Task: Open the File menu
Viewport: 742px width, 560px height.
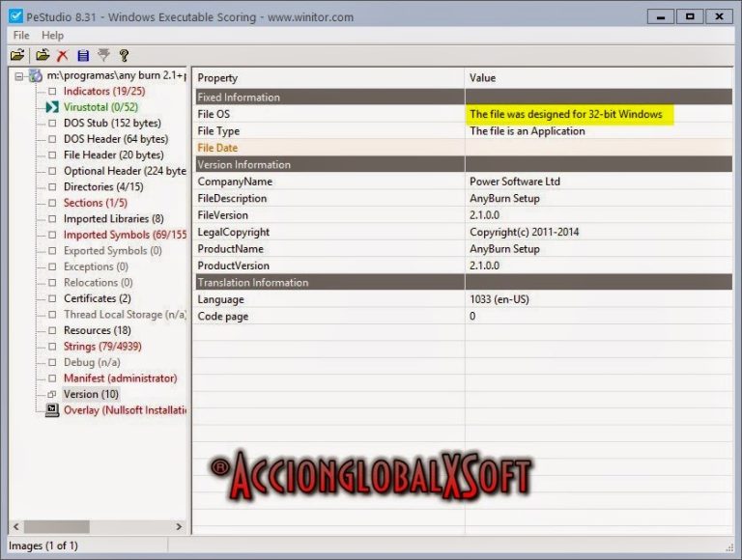Action: pos(21,36)
